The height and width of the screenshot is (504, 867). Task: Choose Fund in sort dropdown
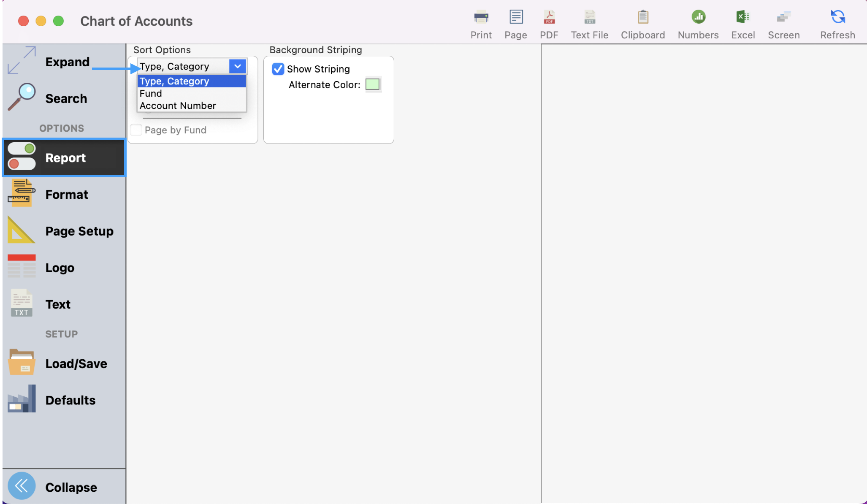[x=151, y=93]
